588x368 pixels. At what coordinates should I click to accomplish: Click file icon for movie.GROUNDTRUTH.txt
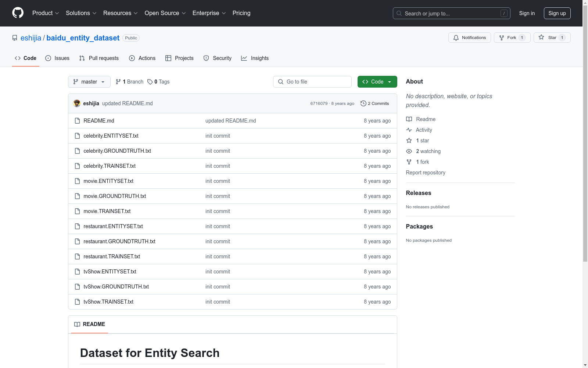[x=77, y=196]
